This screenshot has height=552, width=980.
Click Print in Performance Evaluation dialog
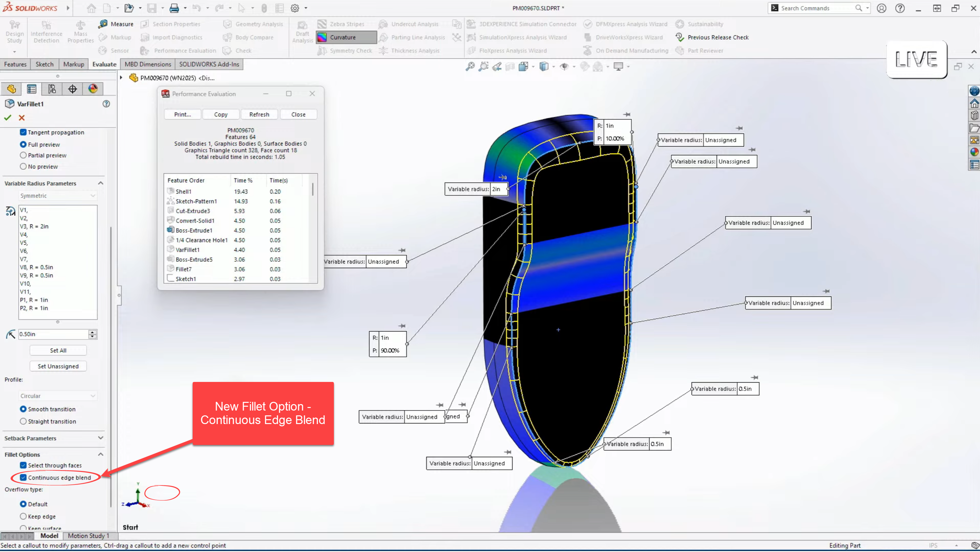point(182,114)
